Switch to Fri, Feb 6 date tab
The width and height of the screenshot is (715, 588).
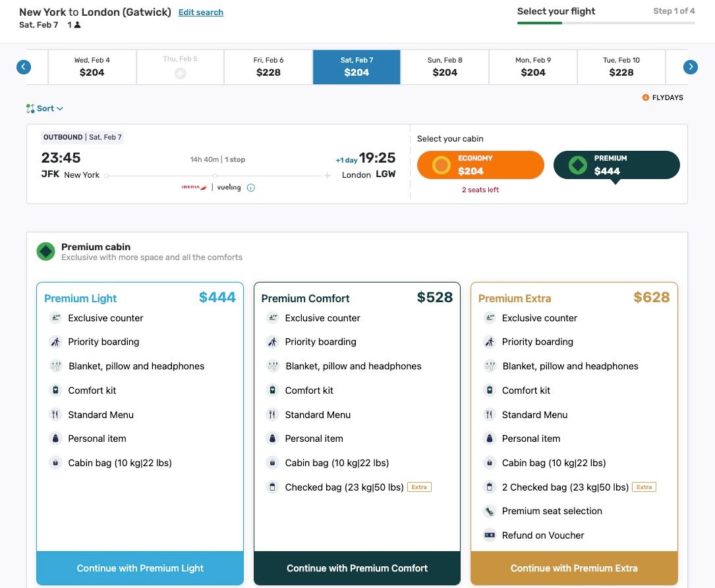pos(268,67)
